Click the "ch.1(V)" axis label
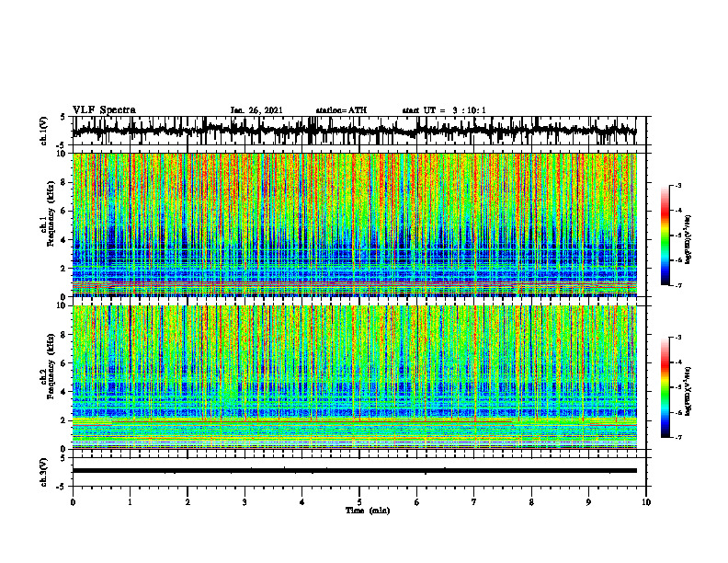 [44, 131]
